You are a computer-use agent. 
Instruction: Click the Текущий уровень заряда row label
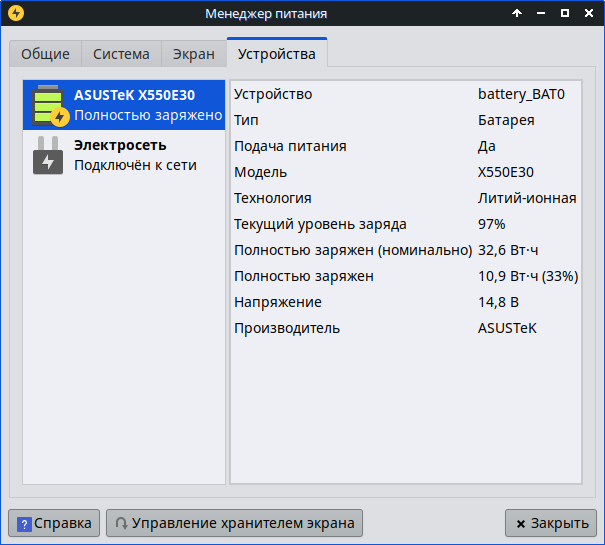coord(320,224)
